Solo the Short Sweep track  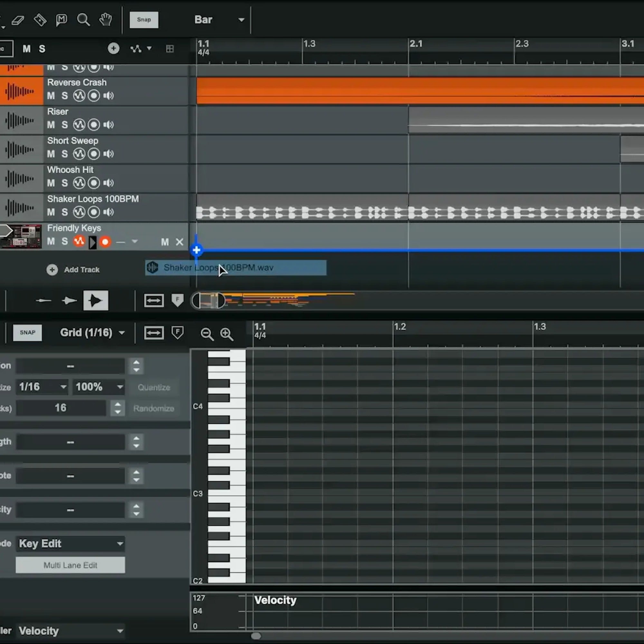coord(65,154)
